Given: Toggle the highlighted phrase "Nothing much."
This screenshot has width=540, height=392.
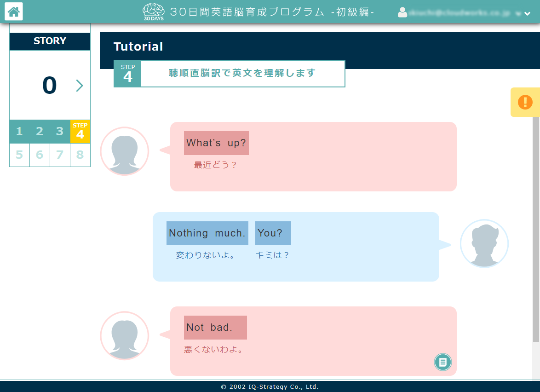Looking at the screenshot, I should coord(207,233).
